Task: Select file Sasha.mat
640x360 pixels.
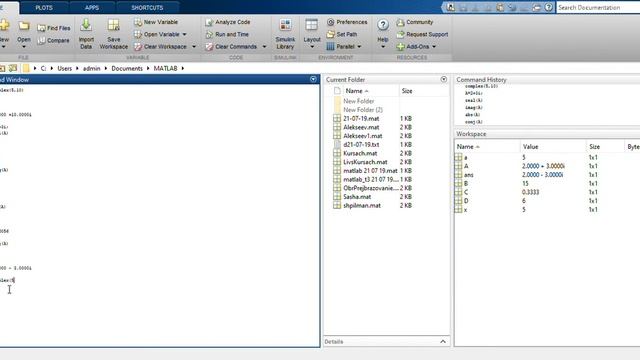Action: click(357, 197)
